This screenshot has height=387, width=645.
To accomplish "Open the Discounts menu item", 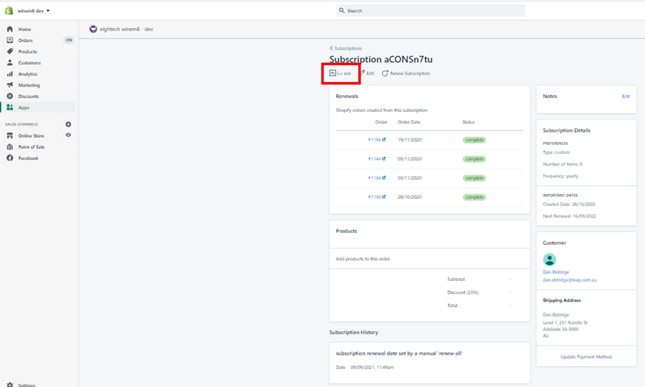I will (29, 96).
